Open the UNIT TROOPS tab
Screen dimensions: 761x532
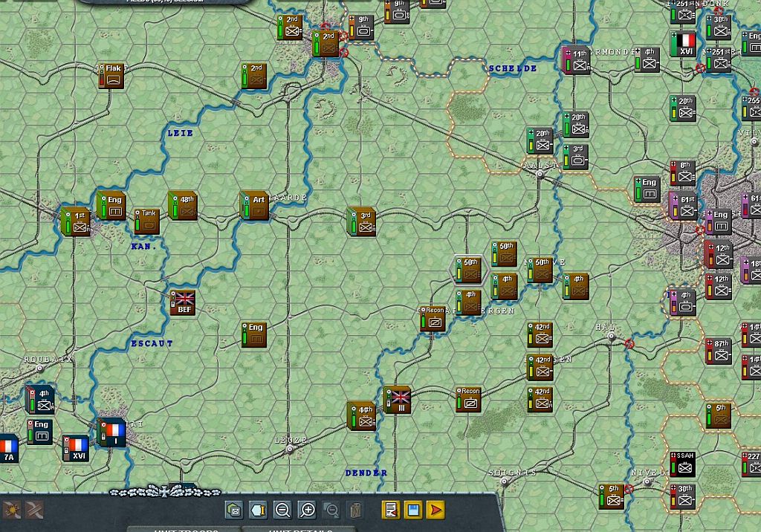click(x=186, y=530)
